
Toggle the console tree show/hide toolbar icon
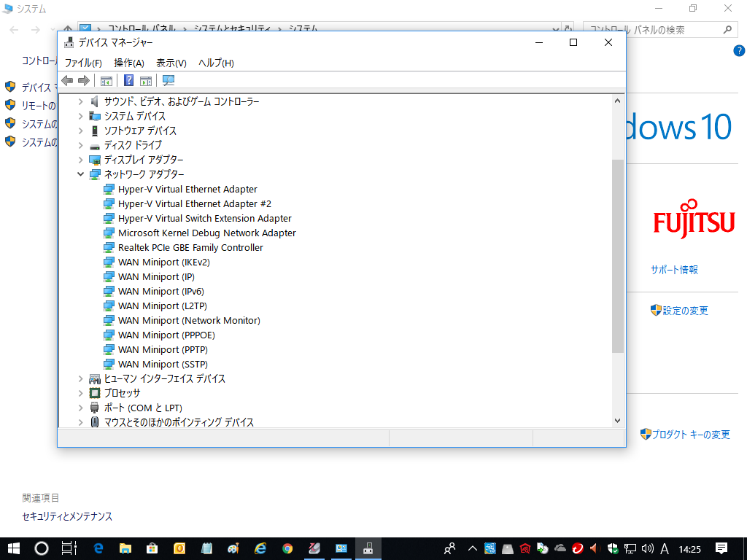107,81
